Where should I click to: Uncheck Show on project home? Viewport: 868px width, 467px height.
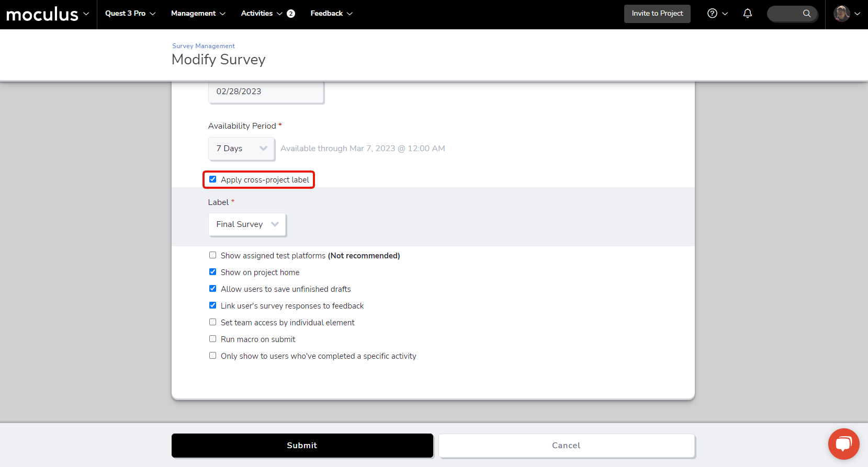pyautogui.click(x=212, y=272)
